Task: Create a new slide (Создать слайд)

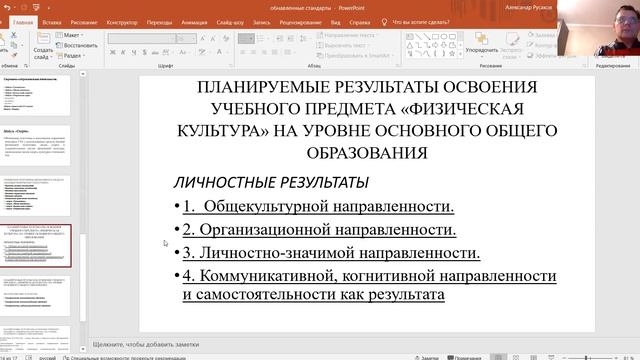Action: coord(43,47)
